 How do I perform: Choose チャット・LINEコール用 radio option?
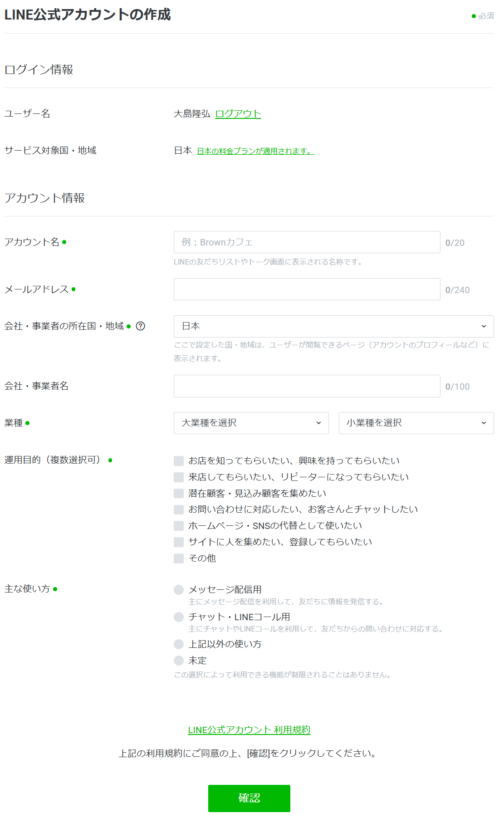point(179,617)
